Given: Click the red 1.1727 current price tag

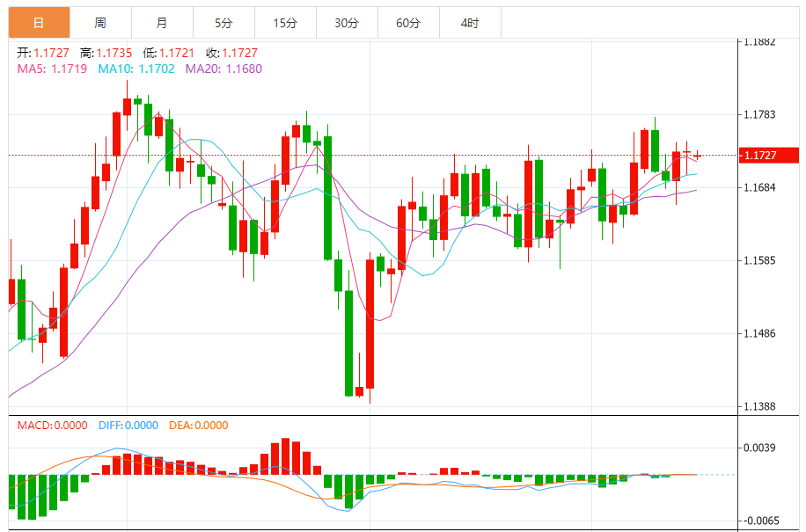Looking at the screenshot, I should coord(769,155).
